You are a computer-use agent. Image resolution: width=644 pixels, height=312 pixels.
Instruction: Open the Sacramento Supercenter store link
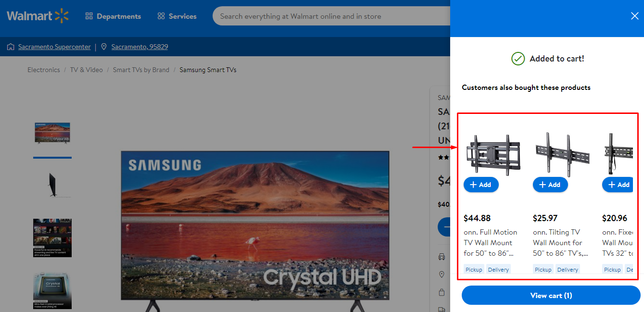coord(54,47)
